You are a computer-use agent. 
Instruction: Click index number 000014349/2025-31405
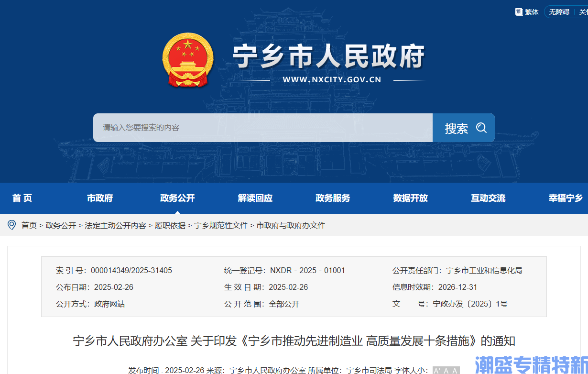pos(131,271)
